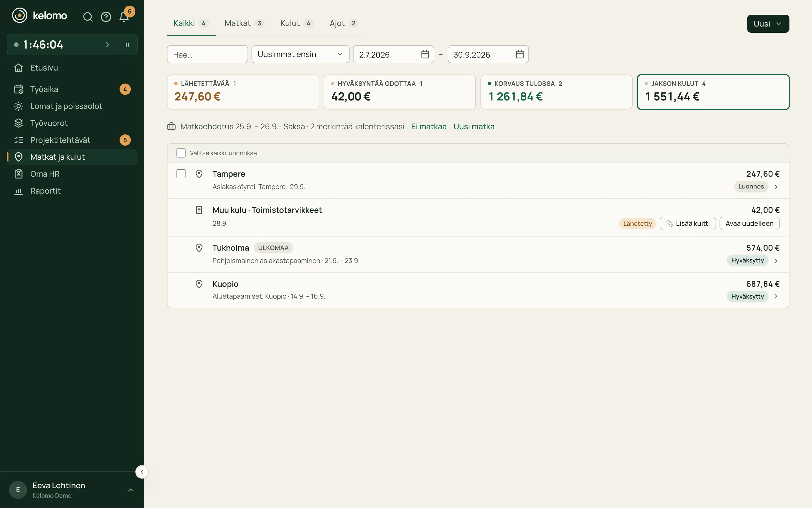Filter by Lähetettävää card
The width and height of the screenshot is (812, 508).
(243, 92)
